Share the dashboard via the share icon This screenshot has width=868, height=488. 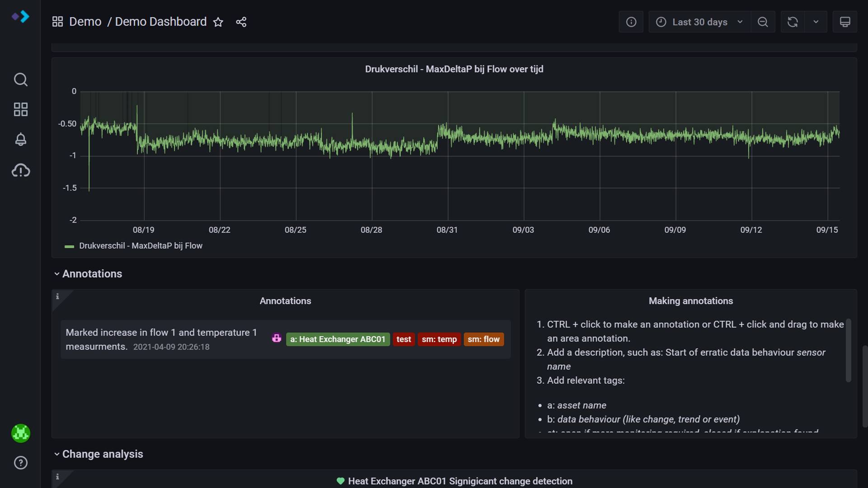(241, 22)
